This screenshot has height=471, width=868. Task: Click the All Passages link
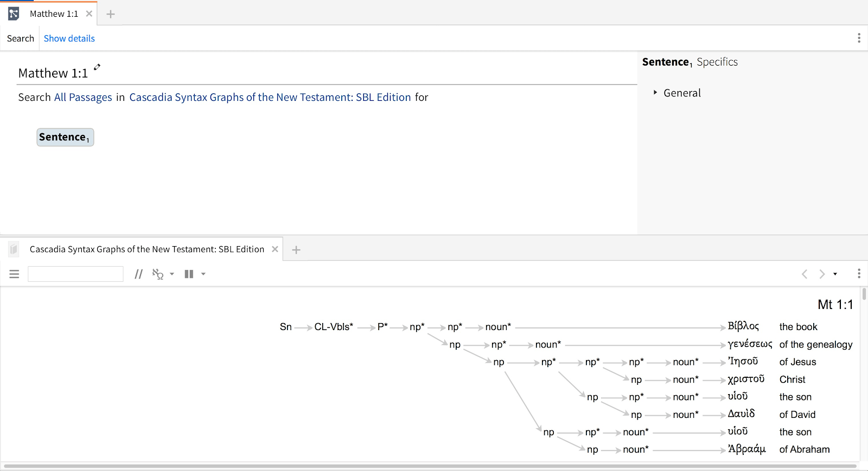pos(83,98)
